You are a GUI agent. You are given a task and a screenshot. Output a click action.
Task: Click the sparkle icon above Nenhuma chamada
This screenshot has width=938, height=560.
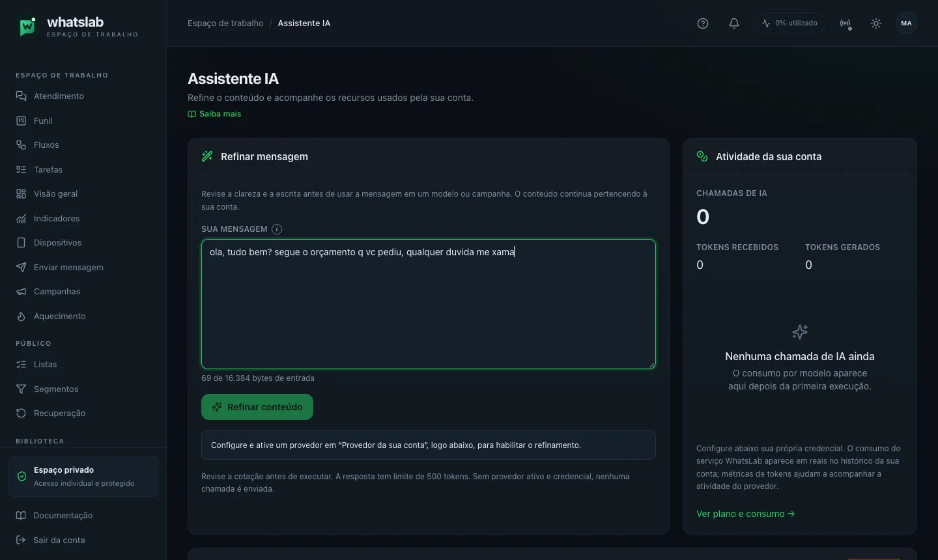point(800,332)
